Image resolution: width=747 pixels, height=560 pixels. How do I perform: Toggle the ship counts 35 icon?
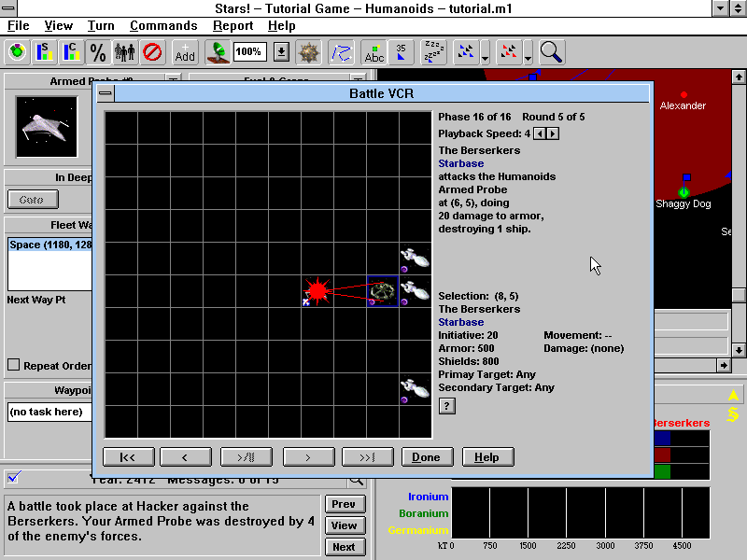(x=402, y=52)
